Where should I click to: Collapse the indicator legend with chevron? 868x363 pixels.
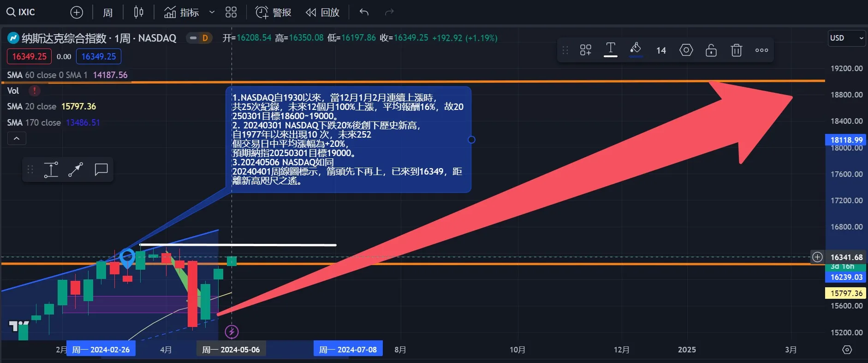pyautogui.click(x=17, y=138)
